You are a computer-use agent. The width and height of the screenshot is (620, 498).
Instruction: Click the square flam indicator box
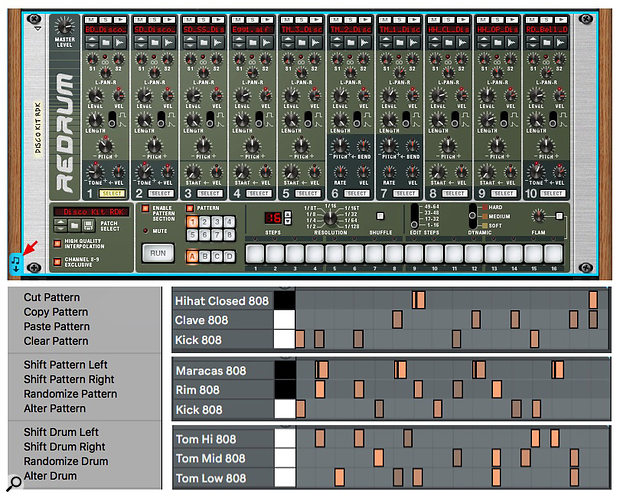(x=559, y=216)
